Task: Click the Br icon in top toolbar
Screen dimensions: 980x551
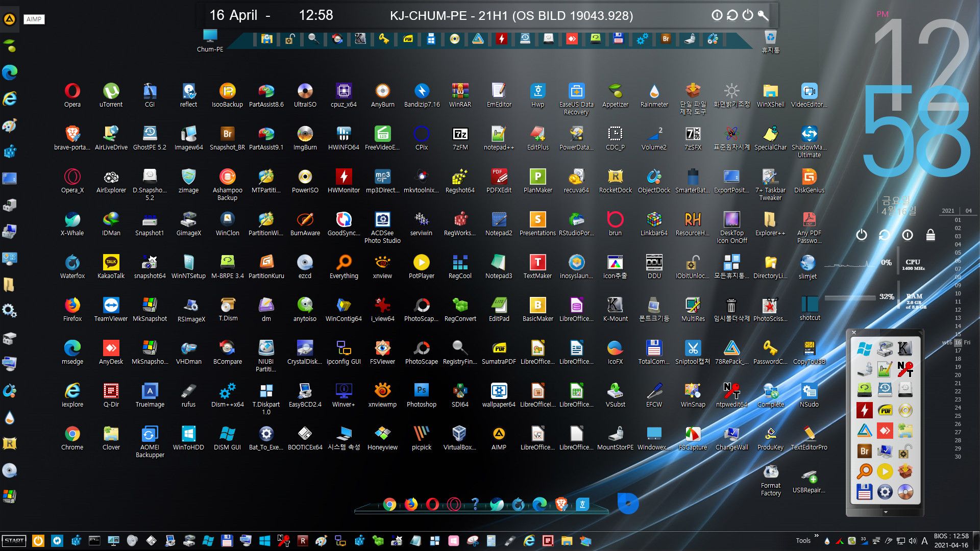Action: (666, 39)
